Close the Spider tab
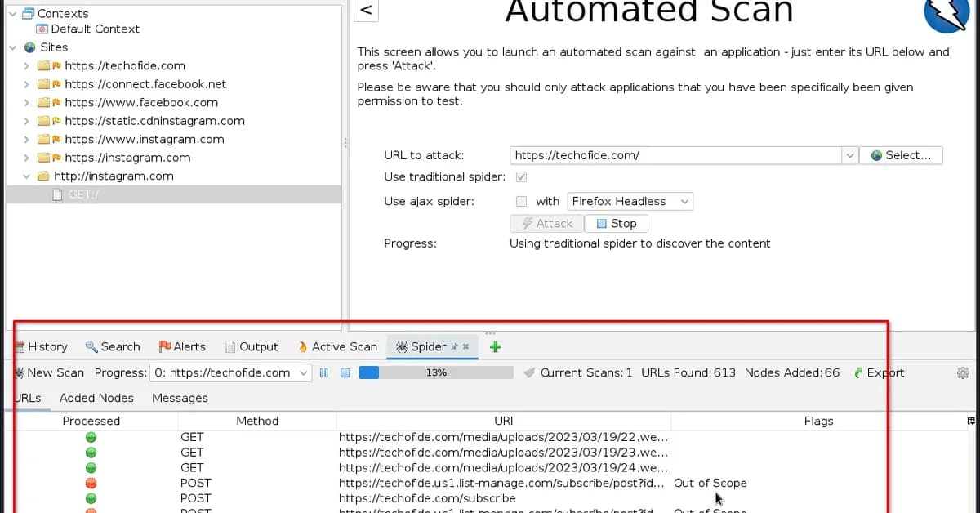Image resolution: width=980 pixels, height=513 pixels. (465, 346)
